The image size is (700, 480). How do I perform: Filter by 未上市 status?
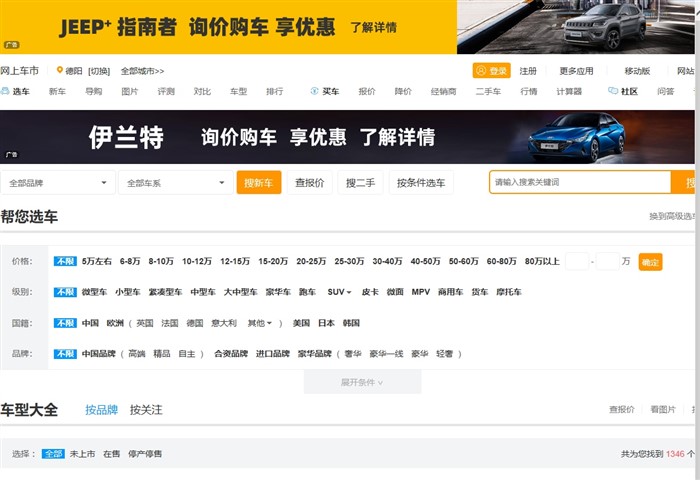coord(83,454)
